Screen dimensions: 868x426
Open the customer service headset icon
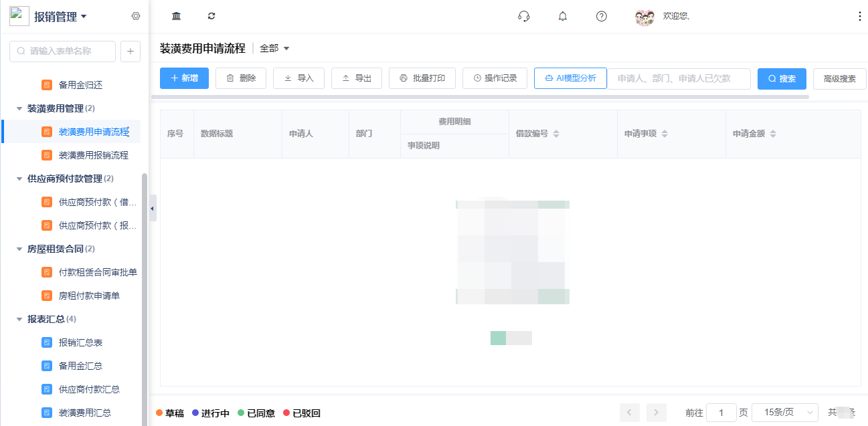(524, 16)
